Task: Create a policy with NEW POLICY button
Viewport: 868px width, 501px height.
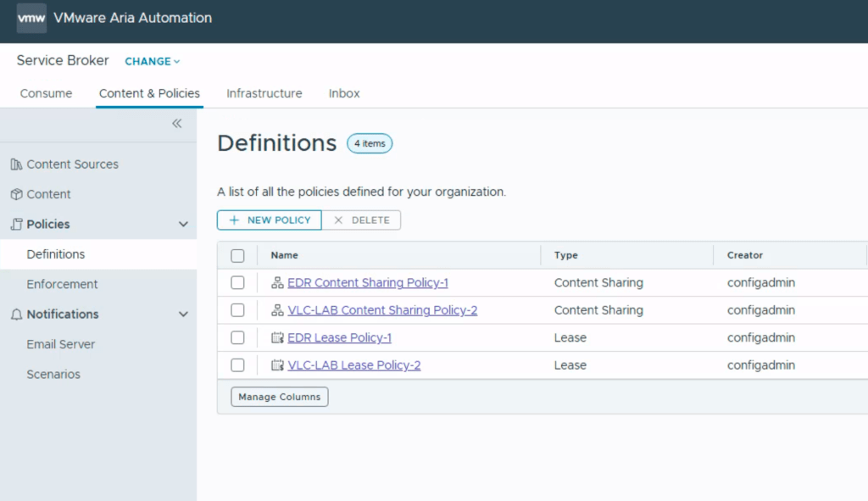Action: (270, 220)
